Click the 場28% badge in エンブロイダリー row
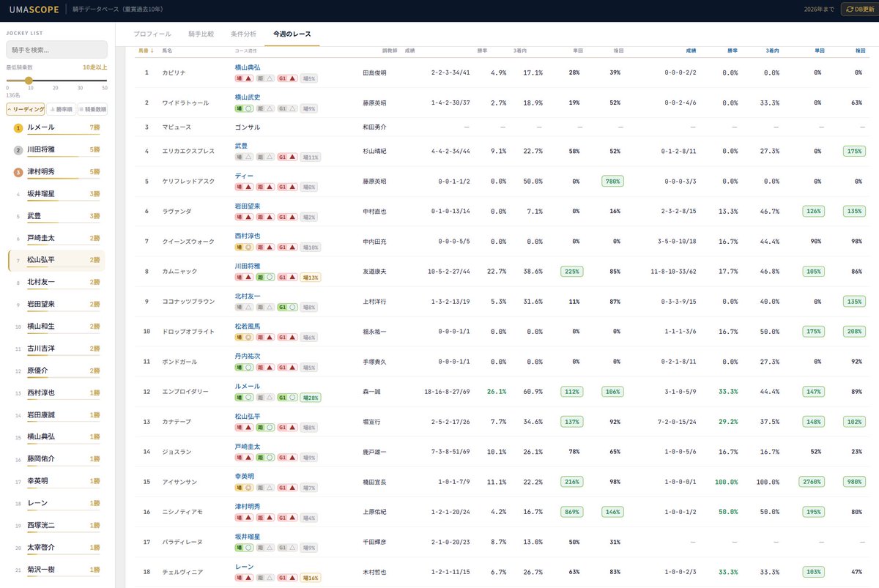The height and width of the screenshot is (588, 879). 311,398
